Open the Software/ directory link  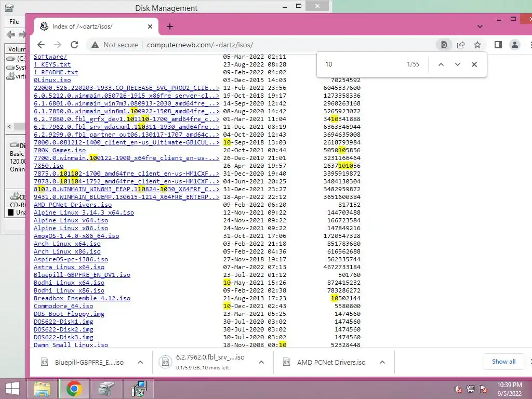pyautogui.click(x=50, y=57)
